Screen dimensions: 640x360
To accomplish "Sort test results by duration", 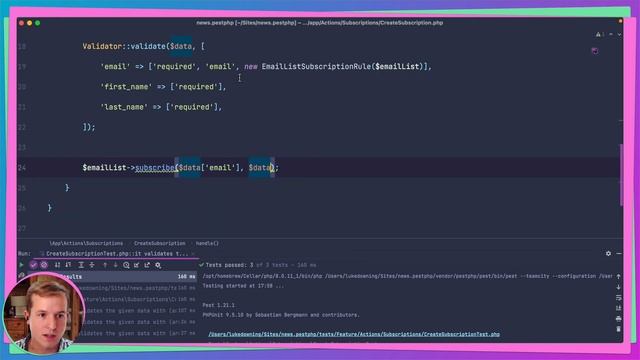I will [x=68, y=265].
